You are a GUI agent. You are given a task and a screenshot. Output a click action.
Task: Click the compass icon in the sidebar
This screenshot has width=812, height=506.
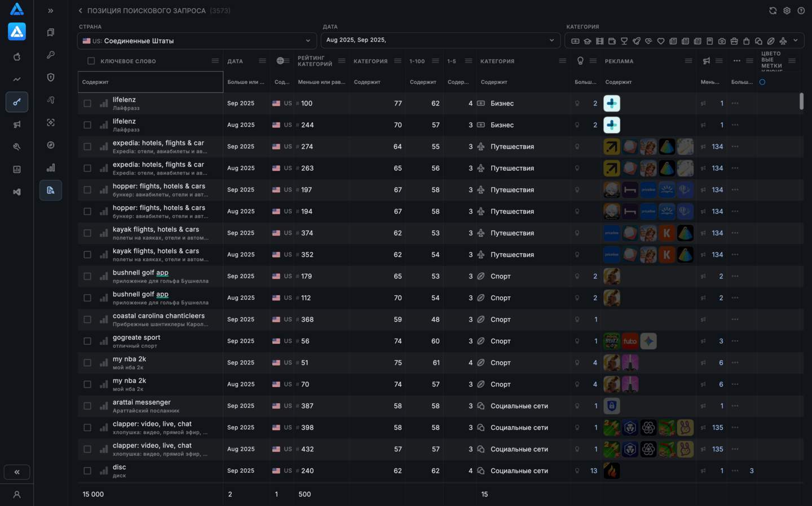51,145
